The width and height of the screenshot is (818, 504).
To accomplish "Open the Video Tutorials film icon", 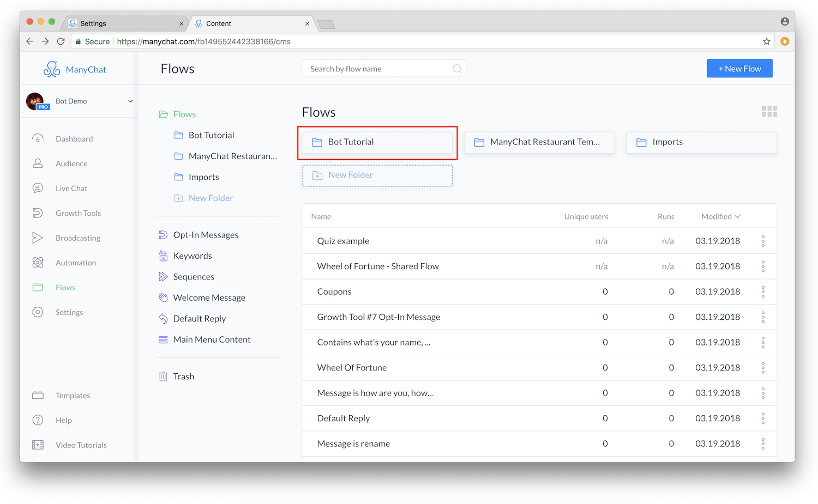I will click(x=38, y=445).
